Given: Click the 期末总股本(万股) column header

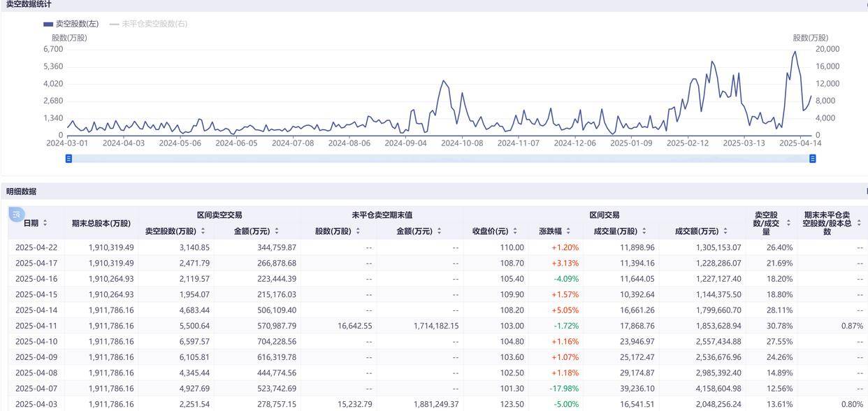Looking at the screenshot, I should coord(101,224).
